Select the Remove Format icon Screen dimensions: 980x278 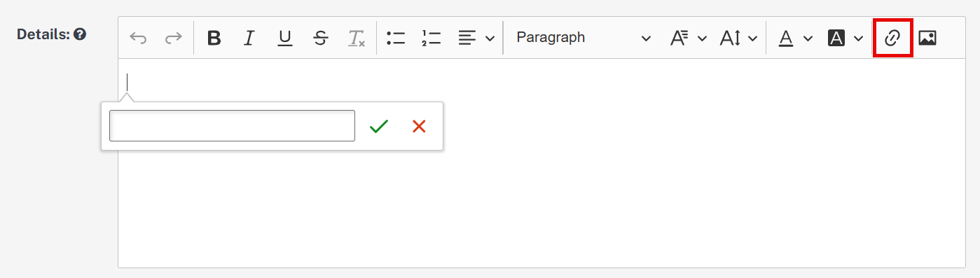[357, 38]
